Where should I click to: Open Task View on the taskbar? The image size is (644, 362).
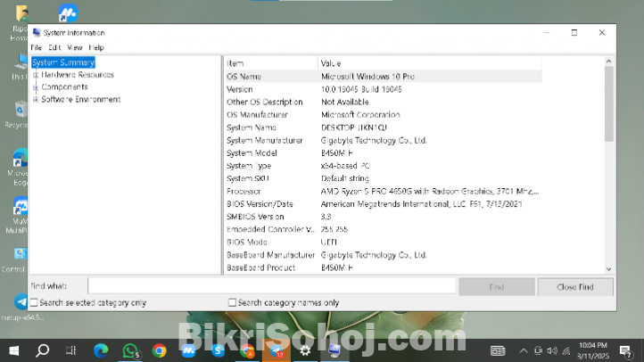pos(70,351)
